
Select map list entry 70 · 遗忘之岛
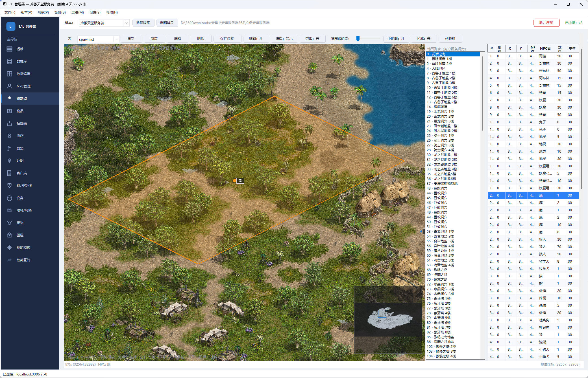click(453, 280)
